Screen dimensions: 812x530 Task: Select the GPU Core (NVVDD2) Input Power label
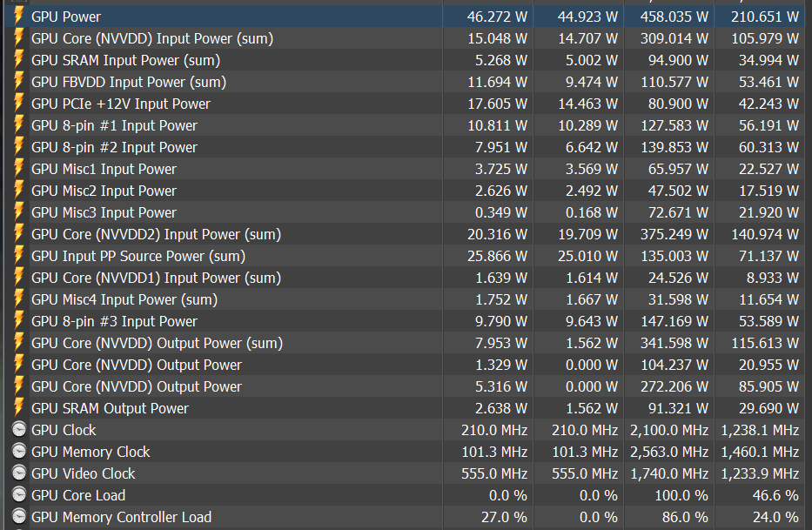(x=156, y=234)
